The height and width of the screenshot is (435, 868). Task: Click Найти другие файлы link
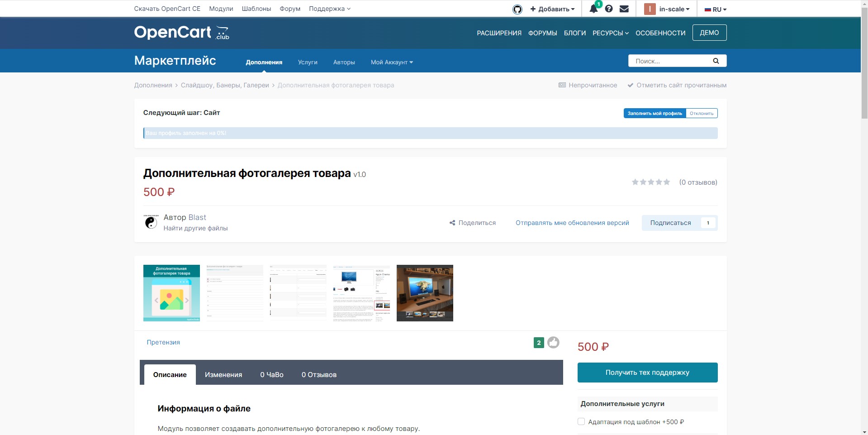195,228
